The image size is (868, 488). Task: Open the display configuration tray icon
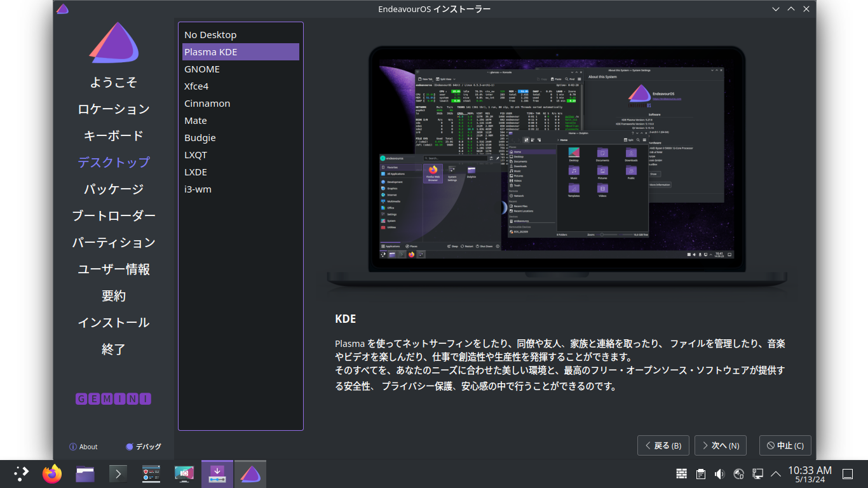pyautogui.click(x=757, y=474)
